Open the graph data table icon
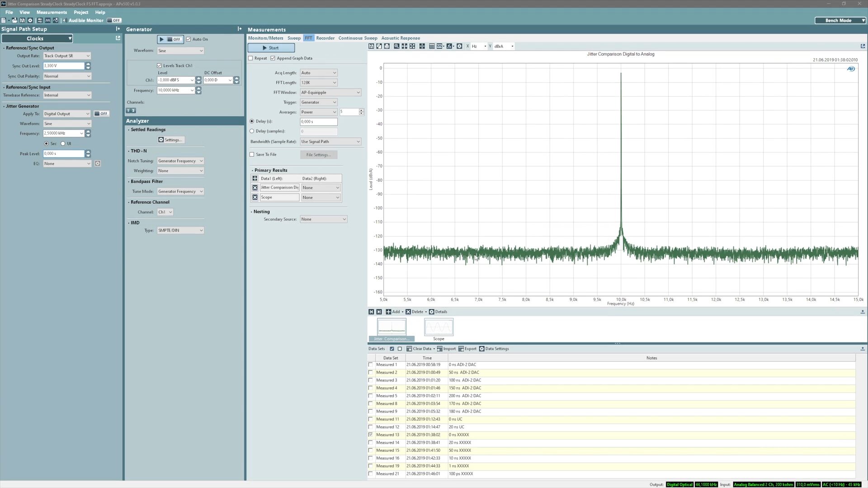The height and width of the screenshot is (488, 868). point(432,46)
